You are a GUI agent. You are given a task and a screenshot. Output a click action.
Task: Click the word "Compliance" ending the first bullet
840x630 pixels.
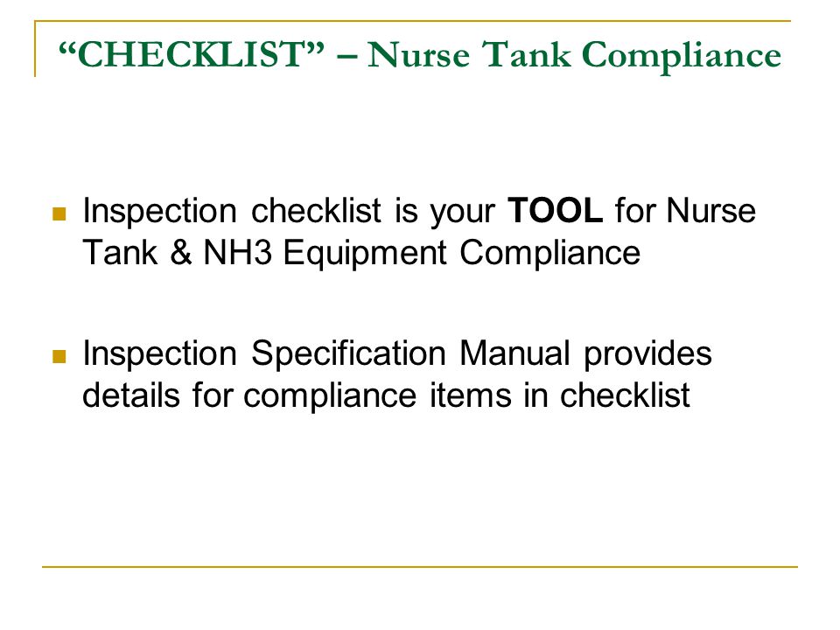click(x=549, y=254)
